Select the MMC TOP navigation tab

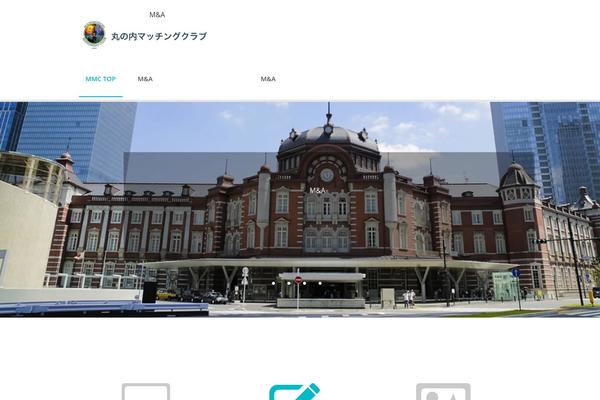[101, 79]
